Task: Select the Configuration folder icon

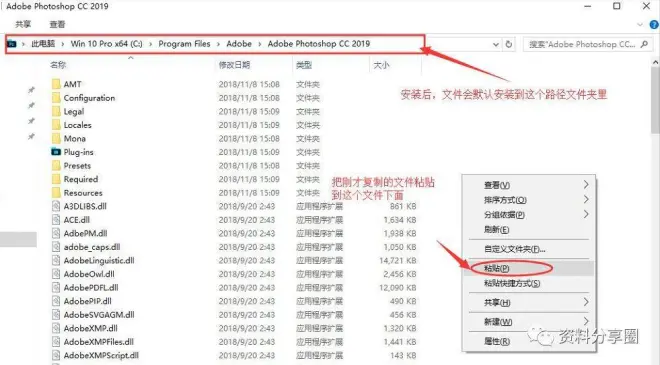Action: pyautogui.click(x=56, y=98)
